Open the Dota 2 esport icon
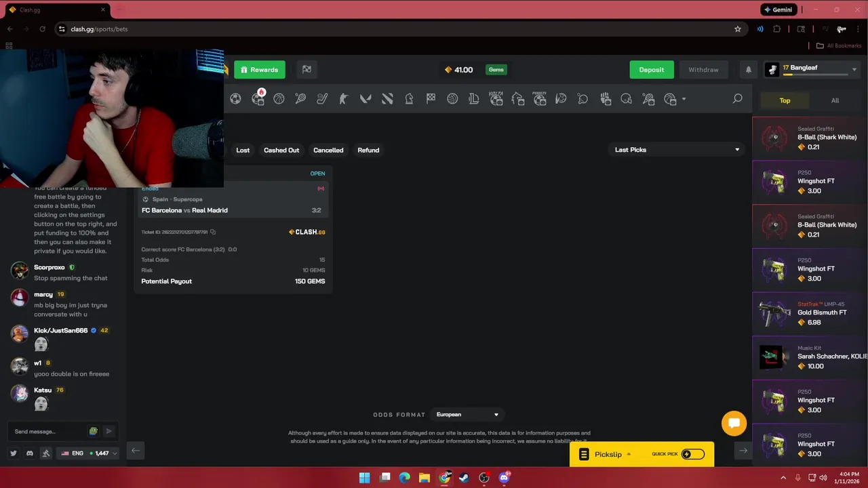The width and height of the screenshot is (868, 488). point(387,99)
